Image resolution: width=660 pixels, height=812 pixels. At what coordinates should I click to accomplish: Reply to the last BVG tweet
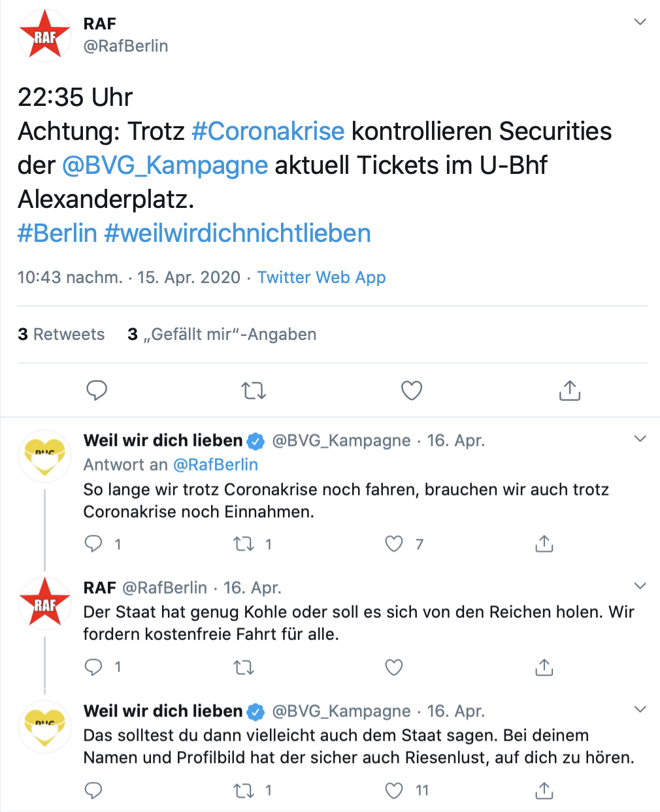click(x=94, y=790)
